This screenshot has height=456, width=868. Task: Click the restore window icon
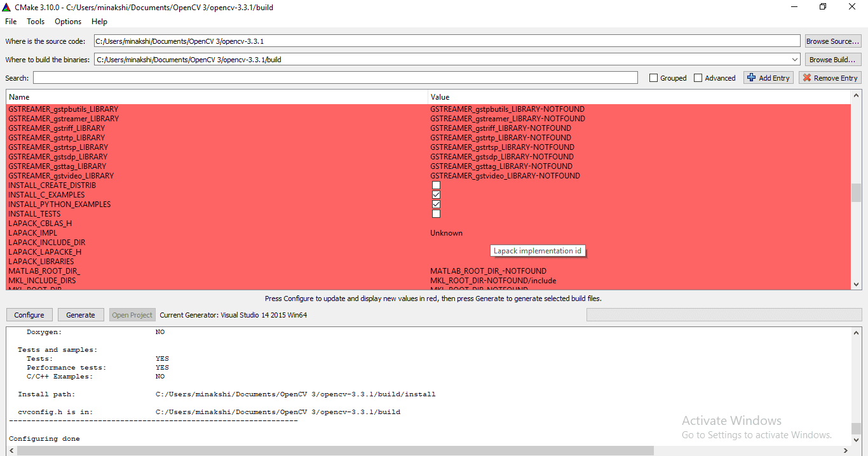coord(823,7)
